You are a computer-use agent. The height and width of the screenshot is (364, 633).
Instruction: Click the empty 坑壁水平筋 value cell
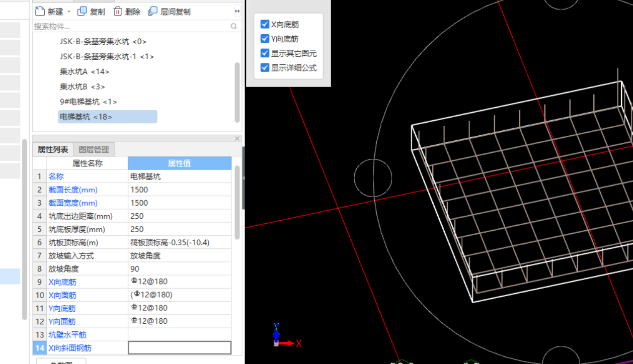pyautogui.click(x=180, y=334)
